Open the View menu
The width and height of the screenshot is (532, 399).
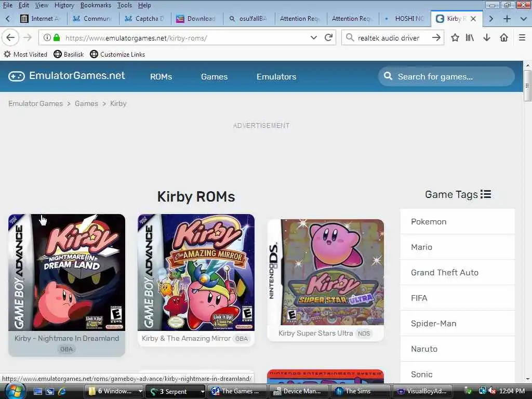pyautogui.click(x=42, y=5)
